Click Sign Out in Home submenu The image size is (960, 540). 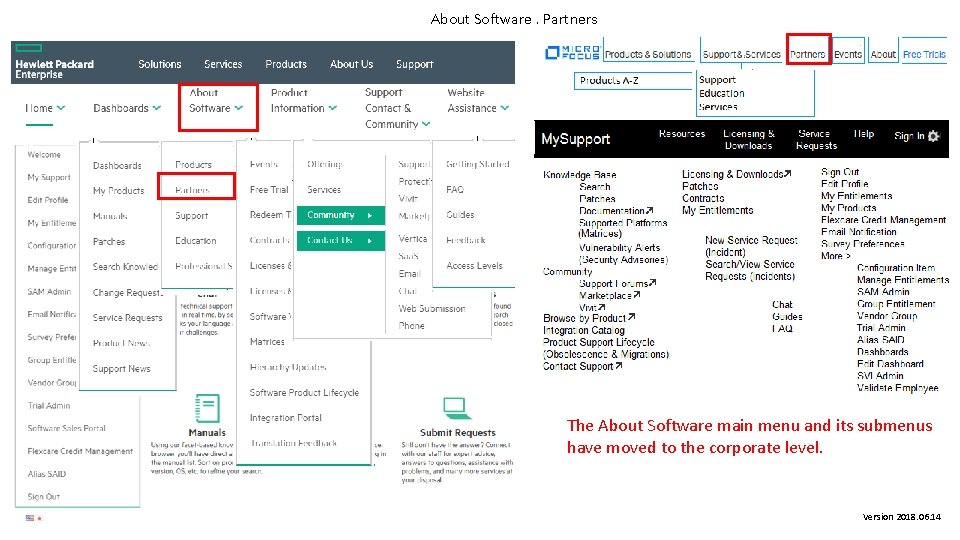coord(43,497)
